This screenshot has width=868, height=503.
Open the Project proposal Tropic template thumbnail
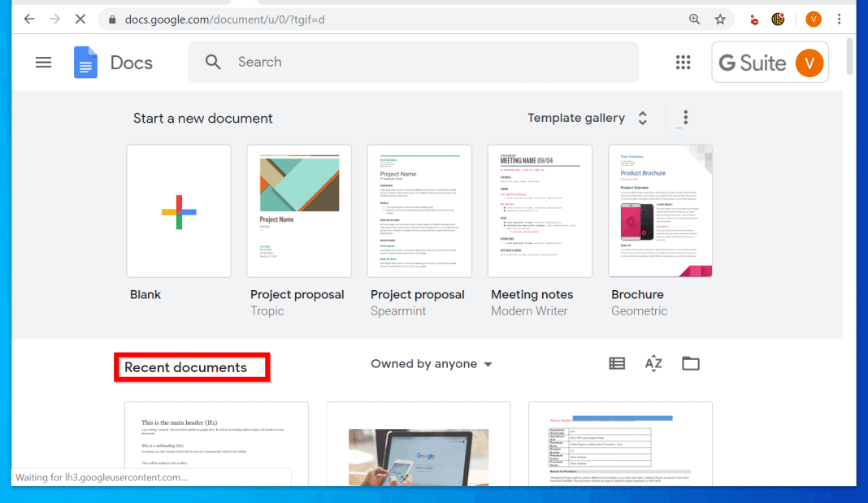(x=299, y=210)
